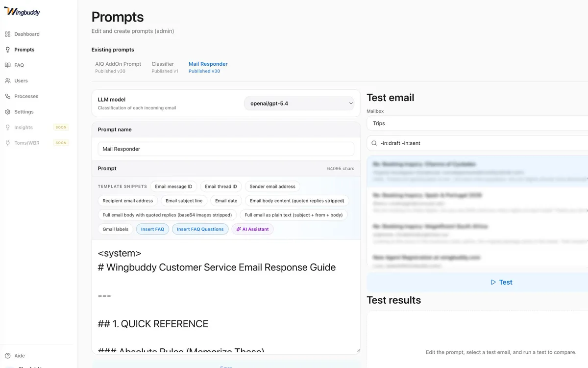This screenshot has width=588, height=368.
Task: Select the first blurred test email
Action: coord(477,172)
